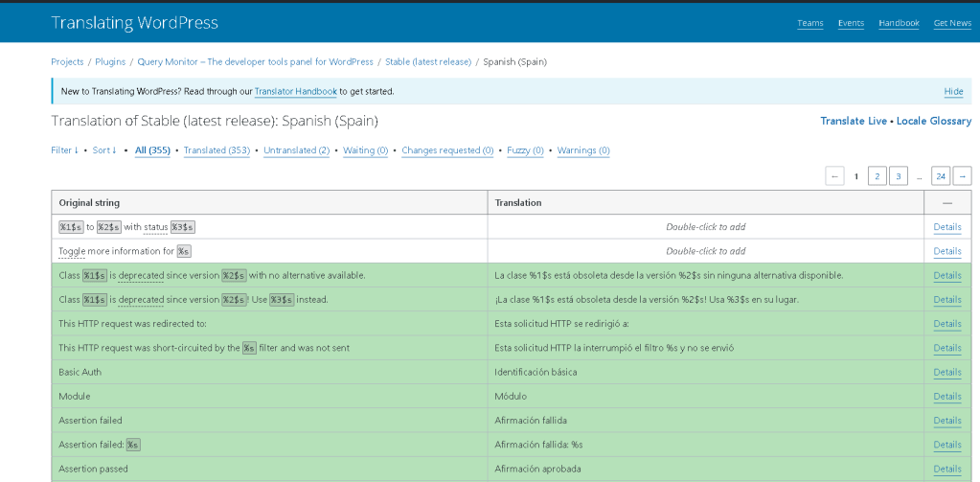Hide the Translator Handbook notice
This screenshot has height=482, width=980.
[953, 92]
